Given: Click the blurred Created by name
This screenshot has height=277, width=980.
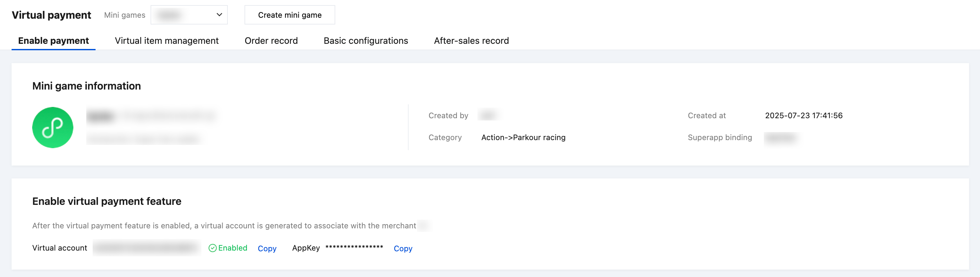Looking at the screenshot, I should click(x=488, y=115).
